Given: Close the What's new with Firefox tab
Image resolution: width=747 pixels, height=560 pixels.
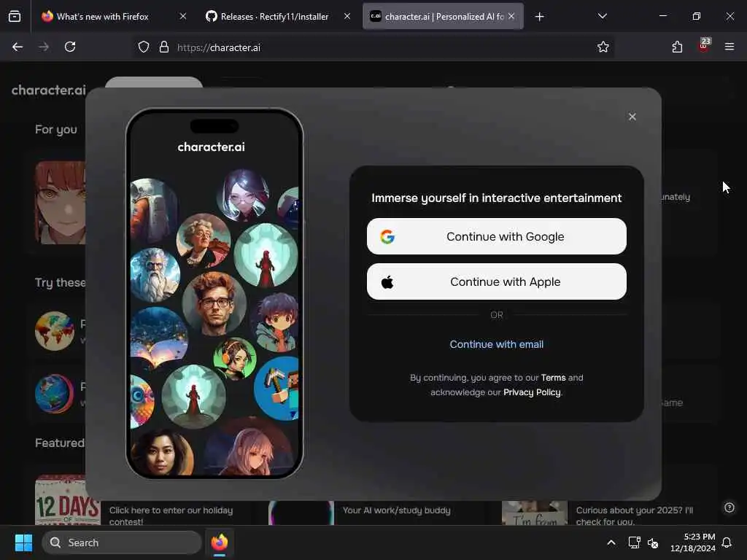Looking at the screenshot, I should pyautogui.click(x=183, y=17).
